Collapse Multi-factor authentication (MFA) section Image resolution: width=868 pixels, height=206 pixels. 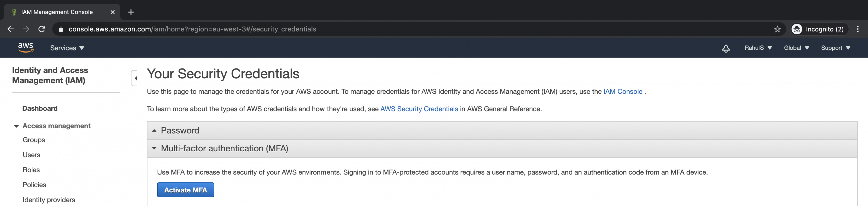coord(154,148)
